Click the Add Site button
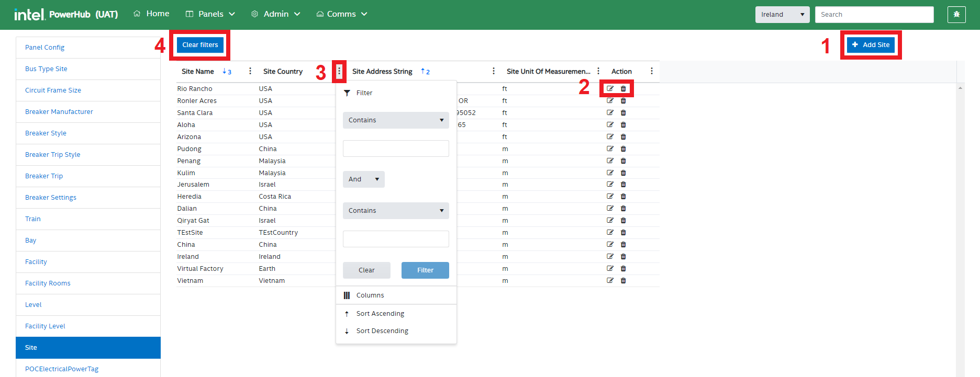This screenshot has height=377, width=980. pyautogui.click(x=871, y=45)
